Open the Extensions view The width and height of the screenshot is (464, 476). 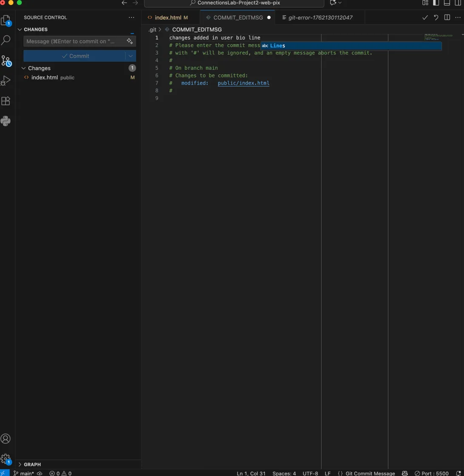6,101
